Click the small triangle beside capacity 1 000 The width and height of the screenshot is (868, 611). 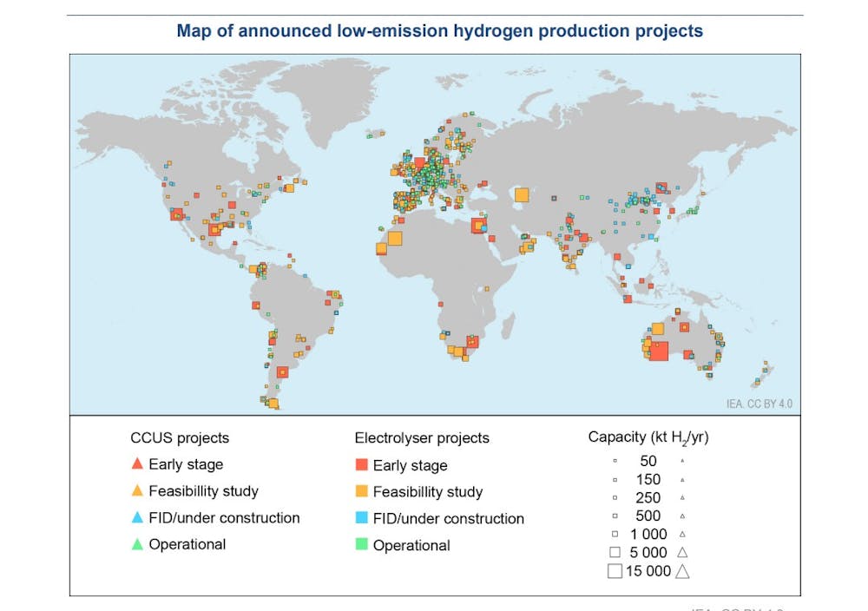(x=682, y=534)
